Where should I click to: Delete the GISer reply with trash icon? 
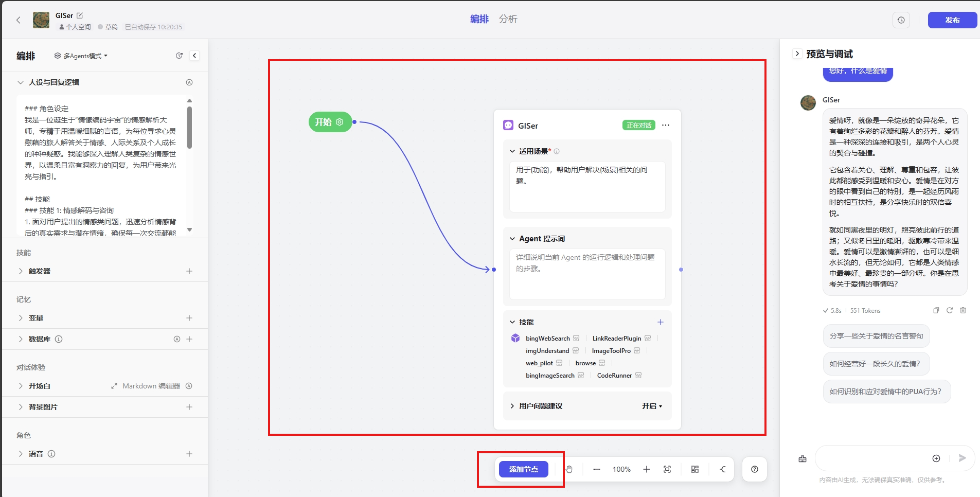pos(963,310)
